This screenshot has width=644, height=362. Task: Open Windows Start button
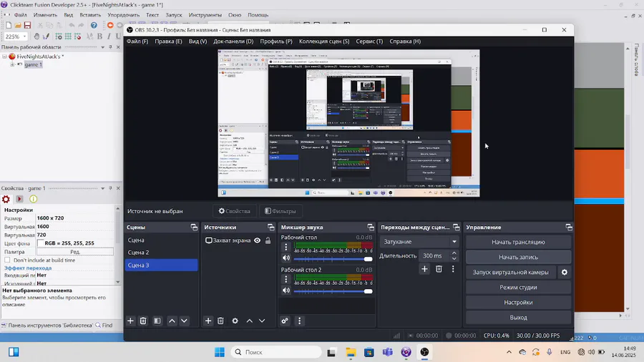click(x=220, y=352)
